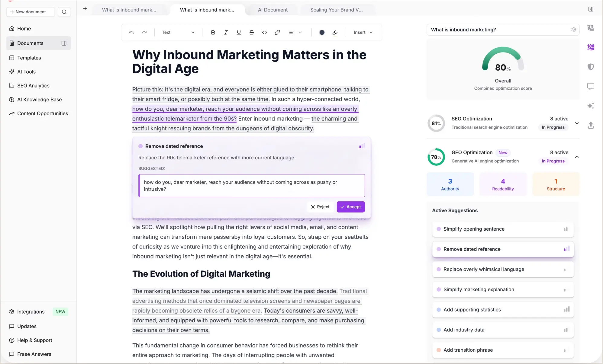This screenshot has width=603, height=364.
Task: Insert a link using chain icon
Action: click(277, 32)
